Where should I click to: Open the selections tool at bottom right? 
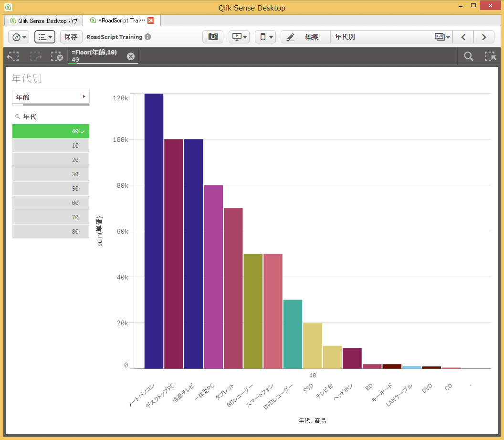[x=491, y=56]
